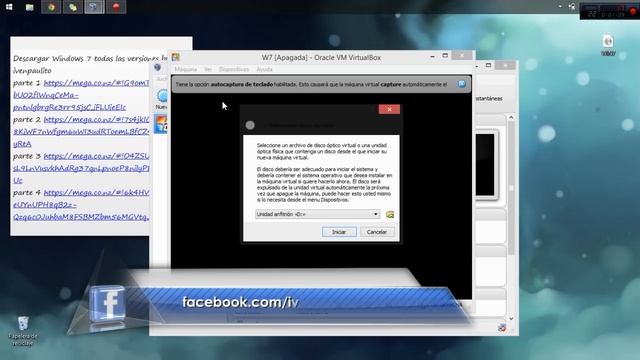Image resolution: width=640 pixels, height=360 pixels.
Task: Switch to the VirtualBox taskbar button
Action: tap(94, 7)
